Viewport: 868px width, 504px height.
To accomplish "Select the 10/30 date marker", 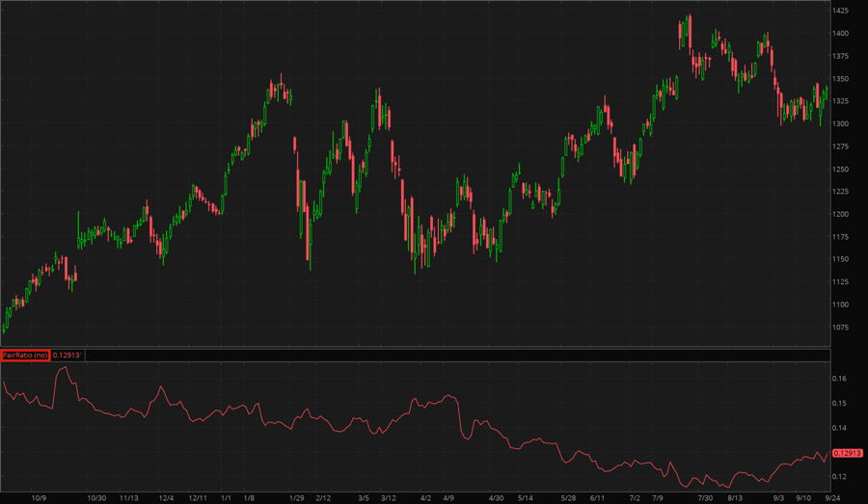I will point(96,497).
